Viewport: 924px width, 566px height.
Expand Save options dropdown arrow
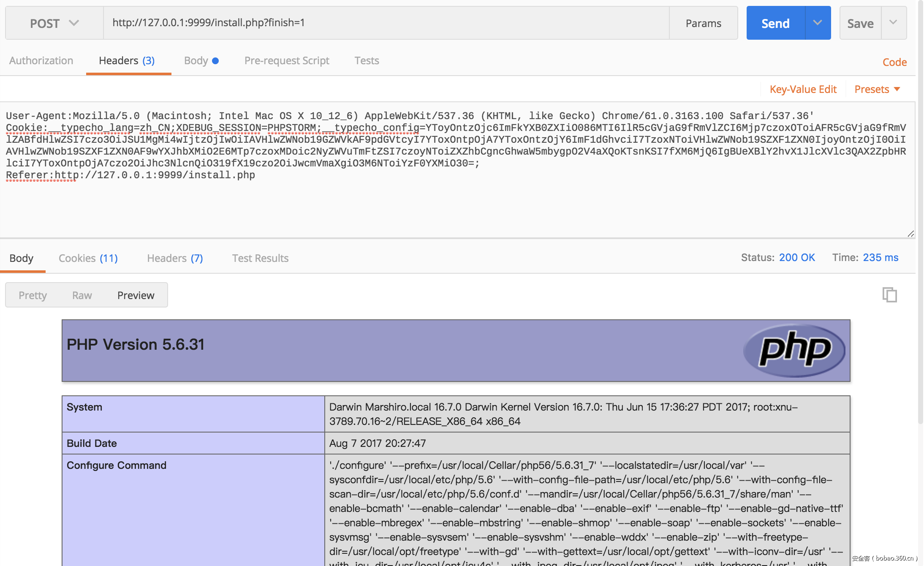click(893, 23)
